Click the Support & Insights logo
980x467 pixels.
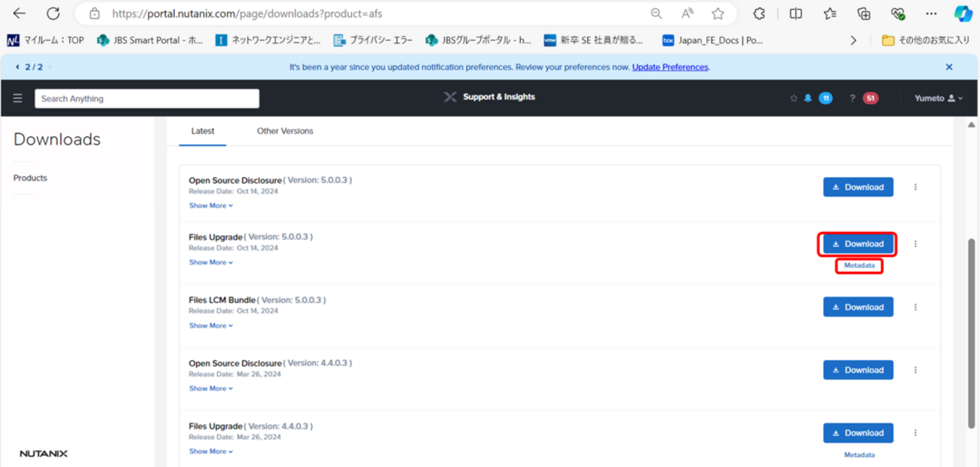[x=489, y=97]
